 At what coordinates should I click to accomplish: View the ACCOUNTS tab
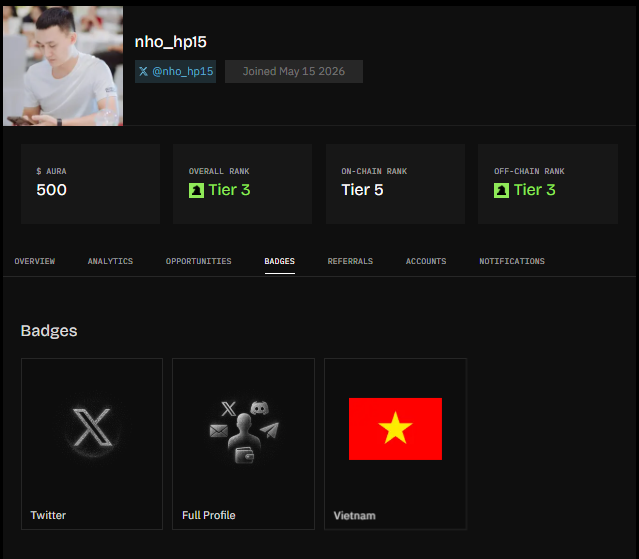tap(426, 261)
